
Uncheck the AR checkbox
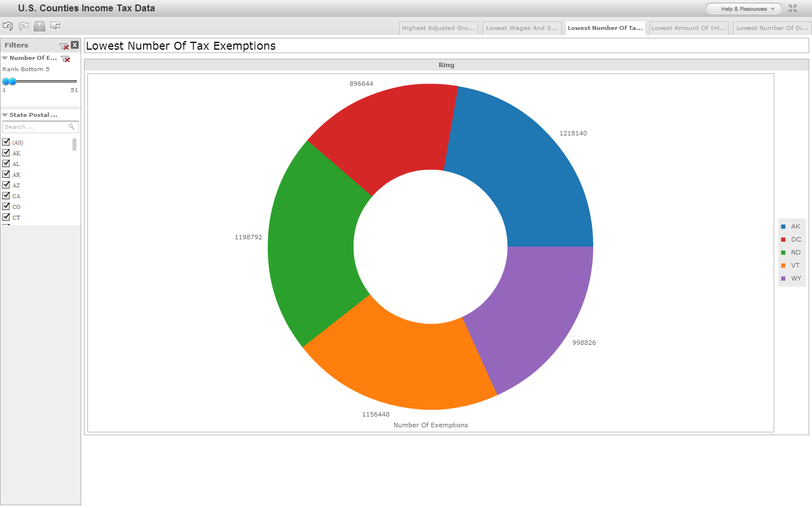click(x=6, y=174)
